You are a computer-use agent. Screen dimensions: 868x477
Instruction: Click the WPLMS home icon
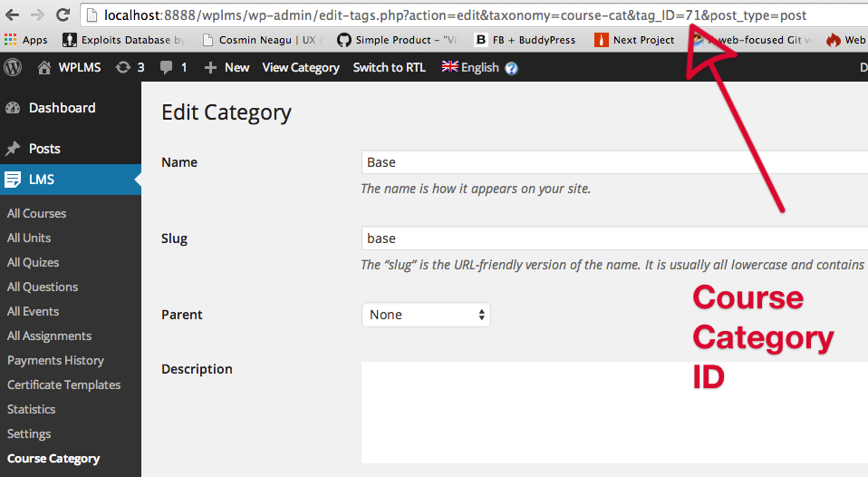[x=44, y=68]
